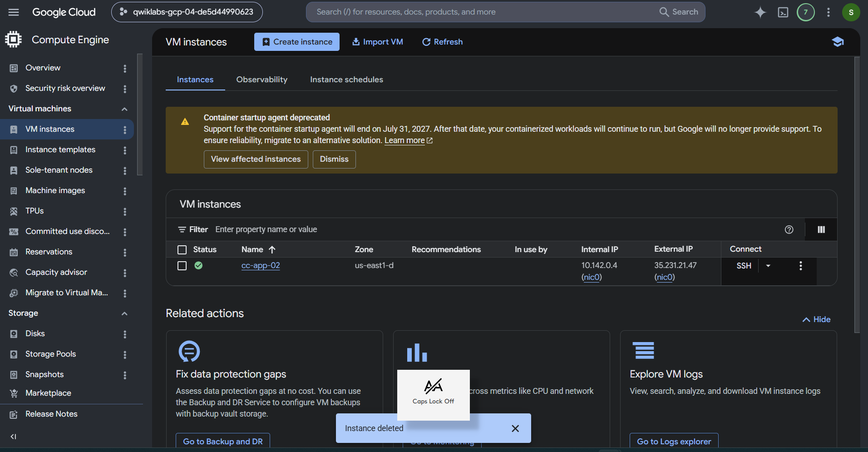Image resolution: width=868 pixels, height=452 pixels.
Task: Open more options for Capacity advisor
Action: point(125,273)
